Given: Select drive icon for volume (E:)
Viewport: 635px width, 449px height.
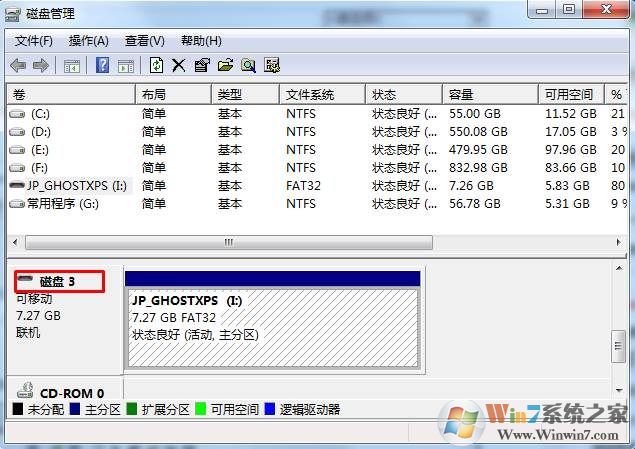Looking at the screenshot, I should click(x=17, y=150).
